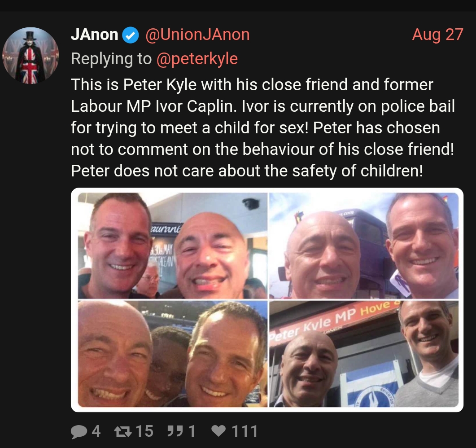Open the top-right bus selfie photo
476x448 pixels.
[364, 246]
